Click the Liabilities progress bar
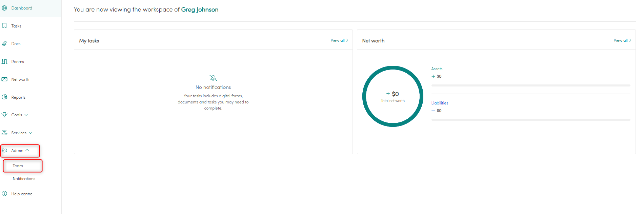 pyautogui.click(x=530, y=120)
